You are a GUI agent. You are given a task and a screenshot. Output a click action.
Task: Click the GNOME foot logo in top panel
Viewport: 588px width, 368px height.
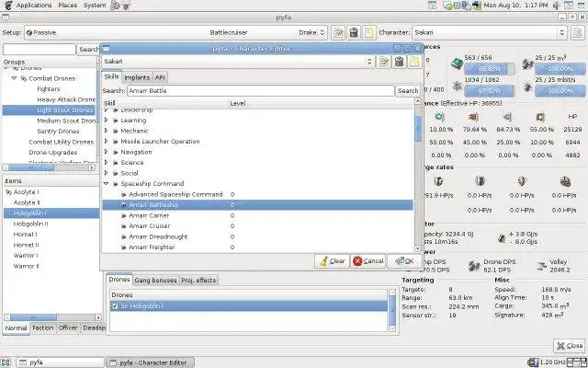pos(8,6)
